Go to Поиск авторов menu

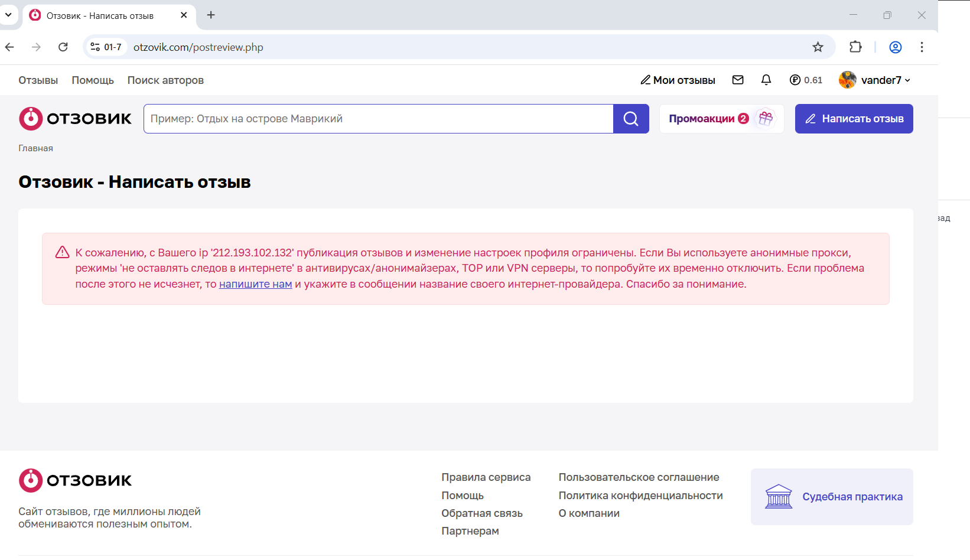(x=165, y=80)
